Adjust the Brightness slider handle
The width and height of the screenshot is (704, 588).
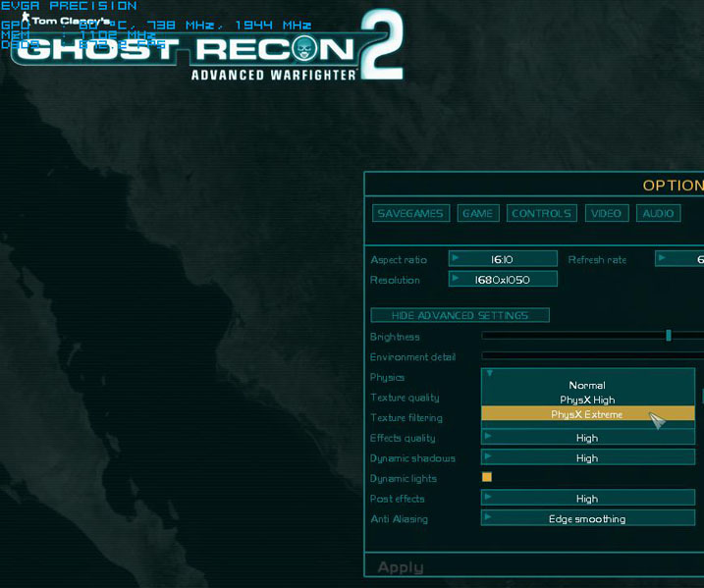tap(669, 336)
